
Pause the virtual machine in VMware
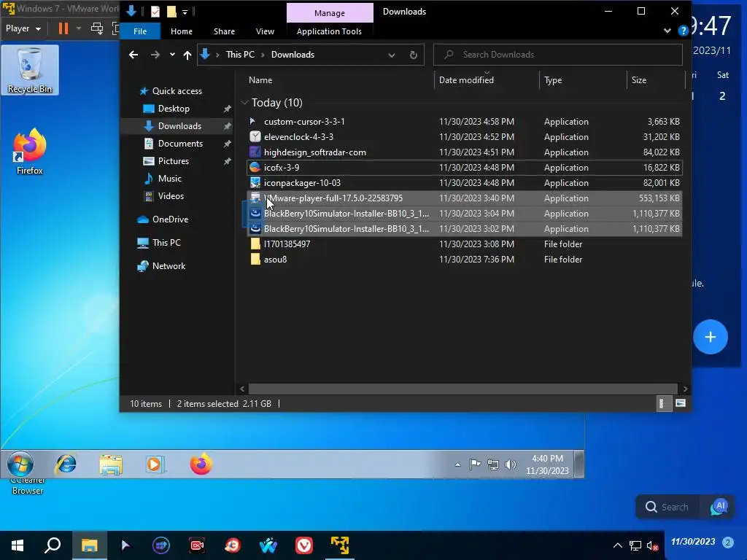(x=63, y=28)
